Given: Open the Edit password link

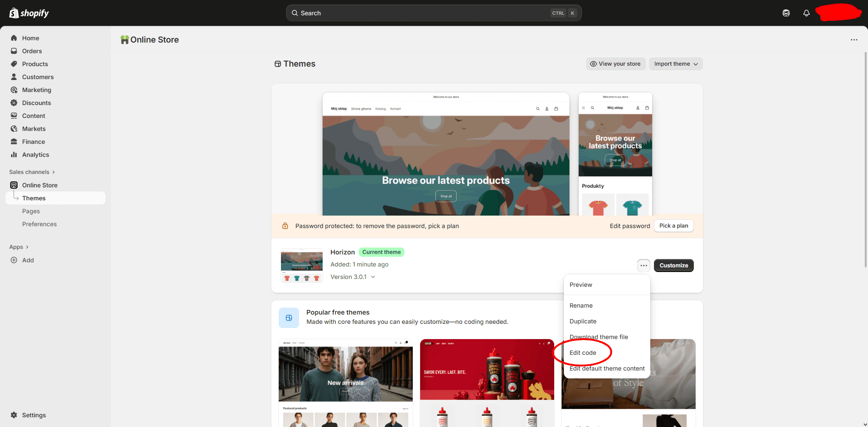Looking at the screenshot, I should pyautogui.click(x=630, y=226).
